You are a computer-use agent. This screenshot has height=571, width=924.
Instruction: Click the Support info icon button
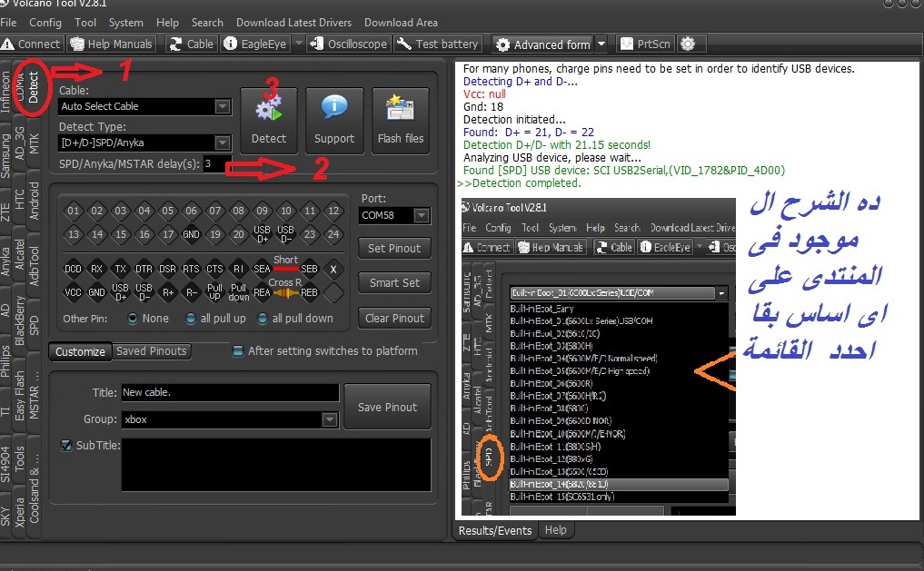[334, 121]
